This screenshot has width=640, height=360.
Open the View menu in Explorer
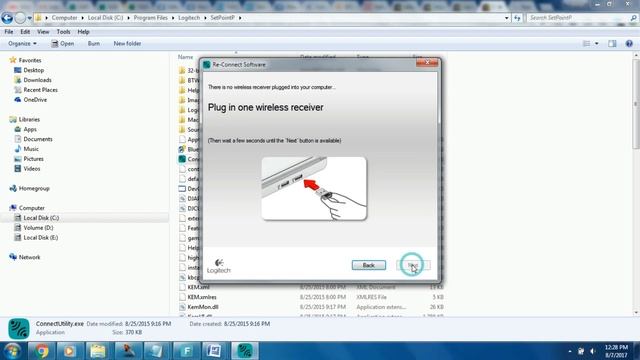(x=43, y=32)
